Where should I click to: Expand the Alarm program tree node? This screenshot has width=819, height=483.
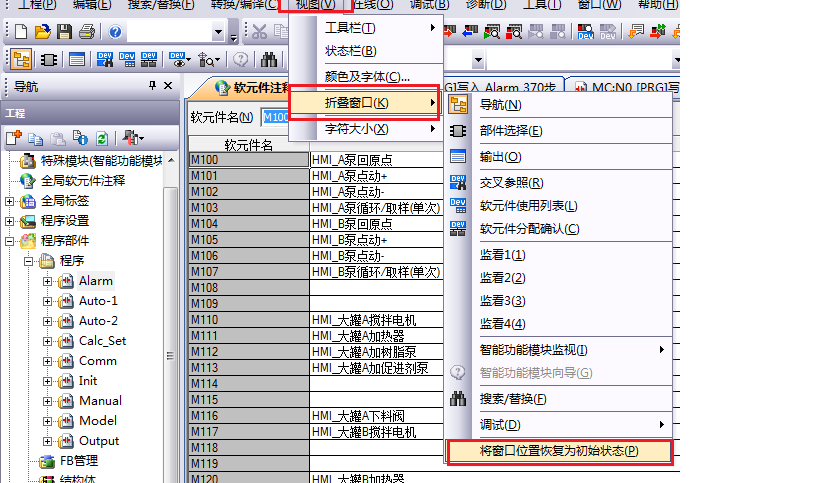pyautogui.click(x=47, y=281)
